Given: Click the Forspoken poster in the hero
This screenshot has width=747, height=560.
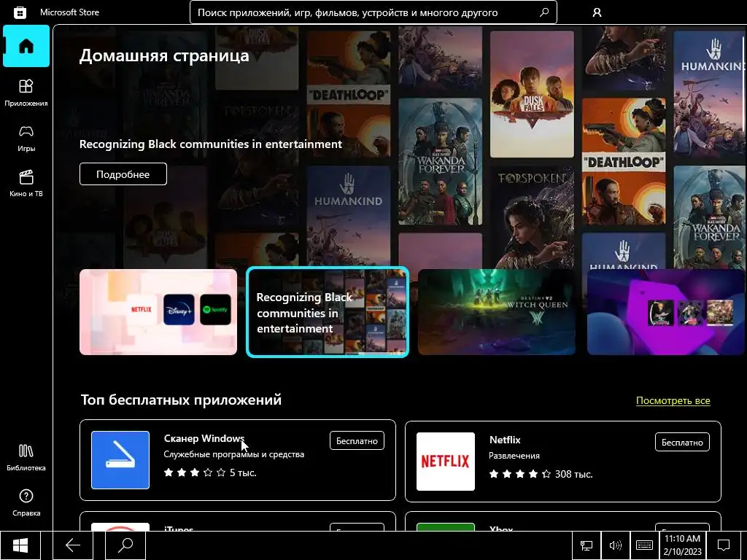Looking at the screenshot, I should pyautogui.click(x=532, y=217).
